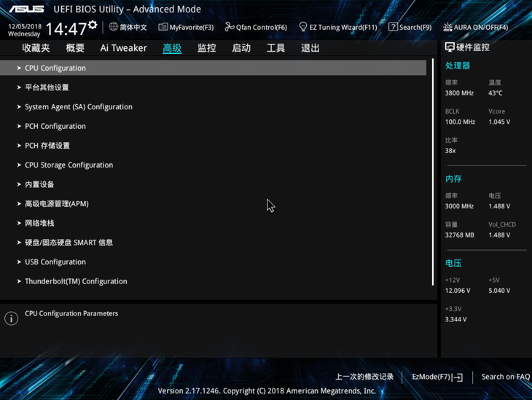Open 上一次的修改记录
Image resolution: width=532 pixels, height=400 pixels.
point(364,377)
